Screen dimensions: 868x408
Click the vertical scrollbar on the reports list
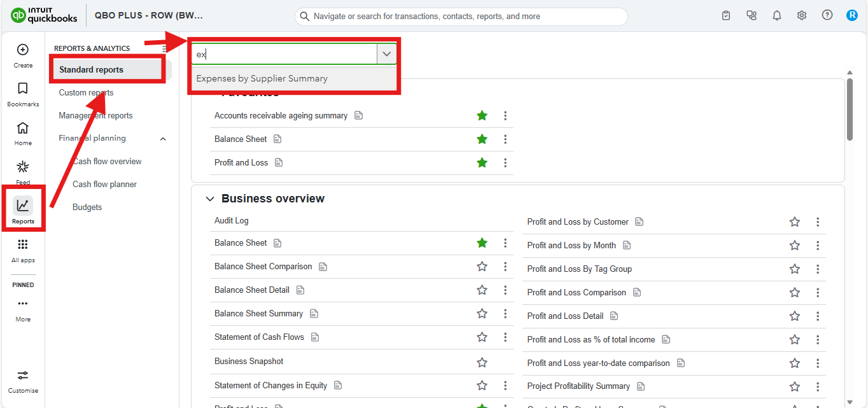click(850, 109)
